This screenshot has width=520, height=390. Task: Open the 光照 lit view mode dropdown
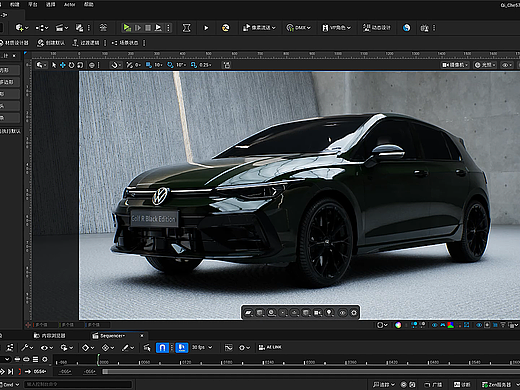pyautogui.click(x=485, y=65)
